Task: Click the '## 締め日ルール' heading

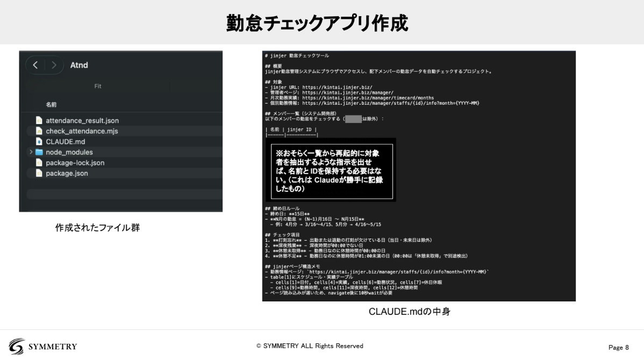Action: [x=282, y=208]
